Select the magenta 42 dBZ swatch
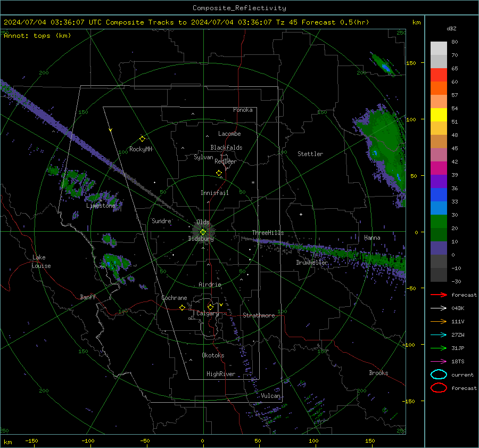The image size is (479, 448). tap(439, 168)
